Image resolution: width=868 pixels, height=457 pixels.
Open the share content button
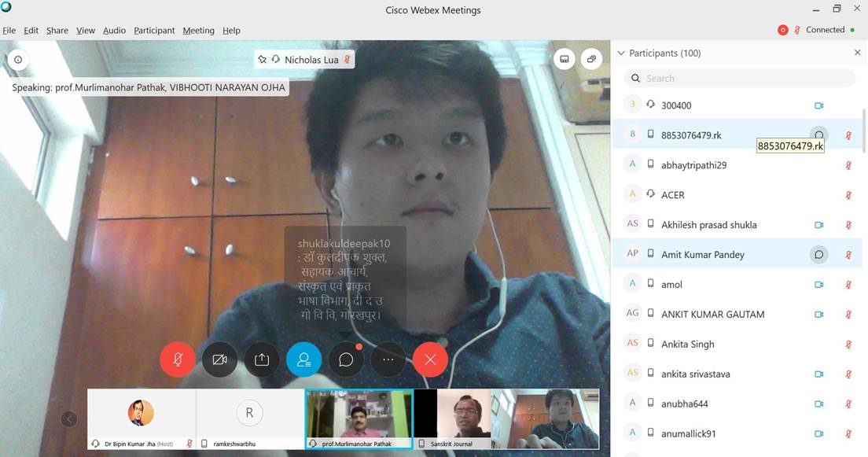tap(262, 359)
